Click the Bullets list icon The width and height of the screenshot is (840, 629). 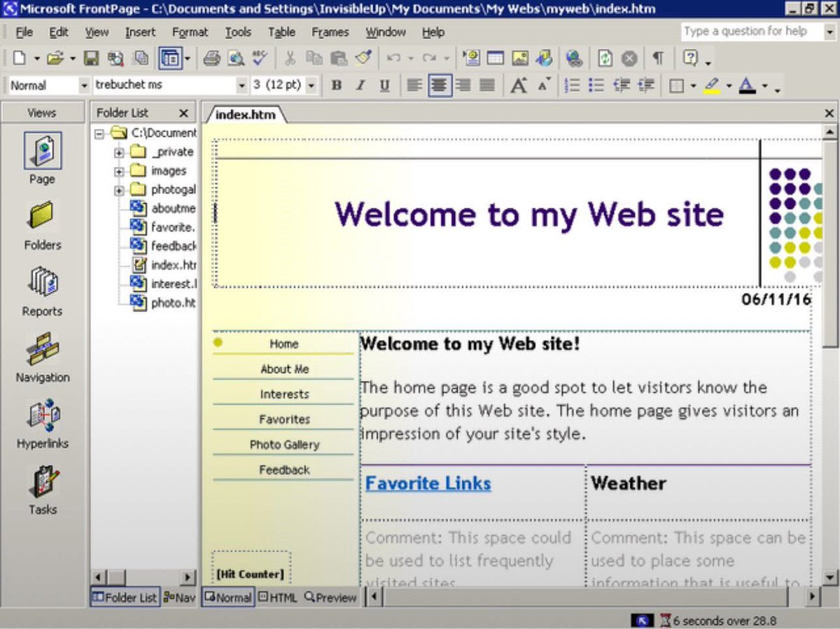(596, 85)
